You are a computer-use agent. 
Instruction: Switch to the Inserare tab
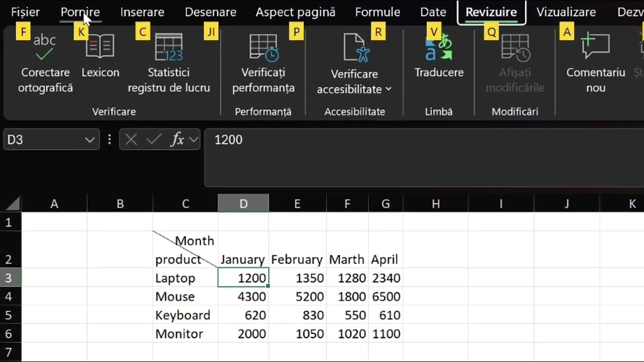(x=142, y=12)
